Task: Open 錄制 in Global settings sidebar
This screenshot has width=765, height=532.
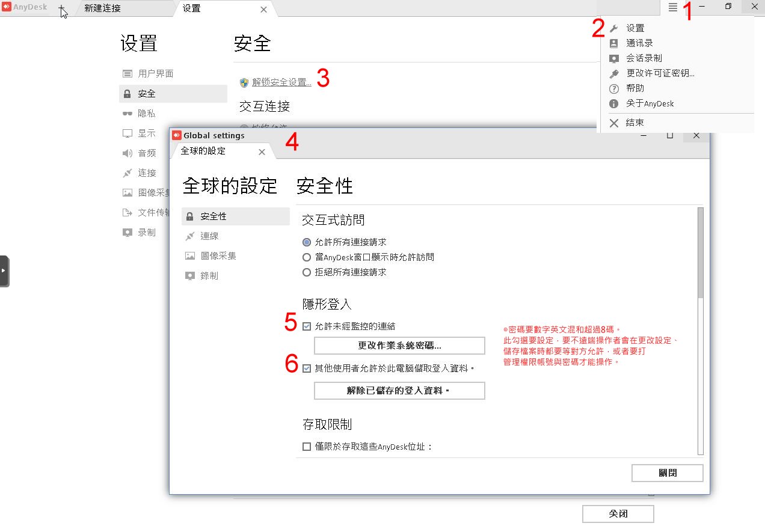Action: click(209, 276)
